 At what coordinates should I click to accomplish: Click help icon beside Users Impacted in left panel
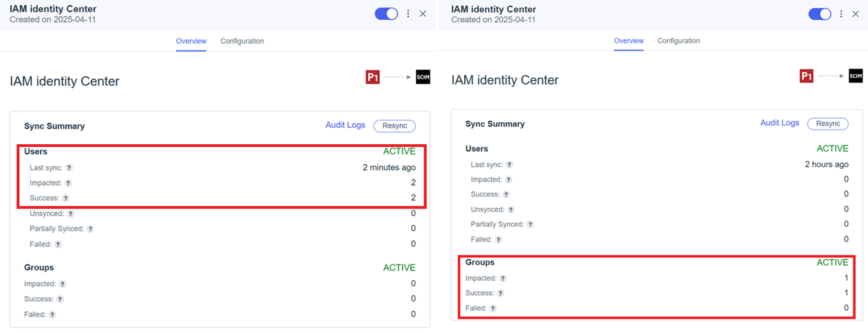68,183
